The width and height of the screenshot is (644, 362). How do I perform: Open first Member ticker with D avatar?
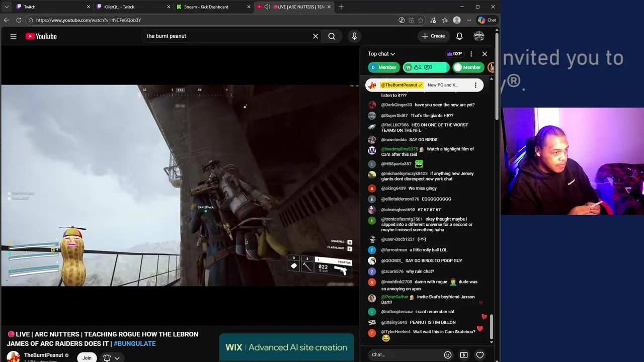tap(383, 67)
